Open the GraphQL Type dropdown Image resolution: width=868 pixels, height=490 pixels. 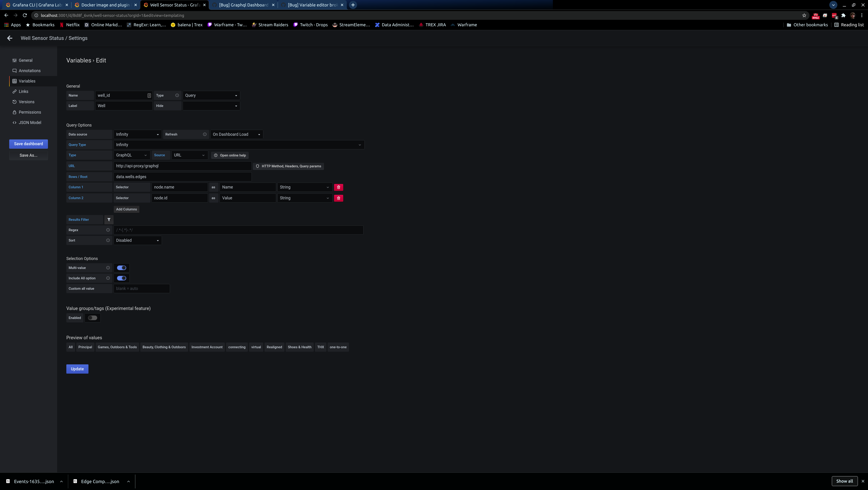(x=131, y=155)
